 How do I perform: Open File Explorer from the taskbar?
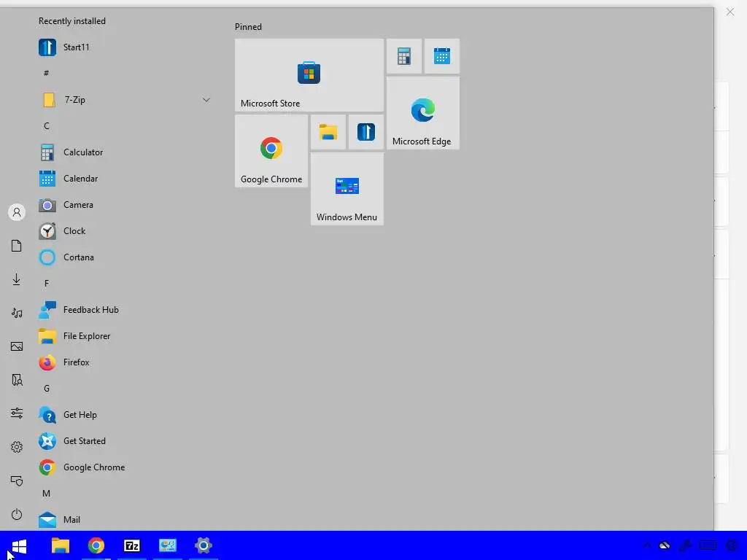61,545
